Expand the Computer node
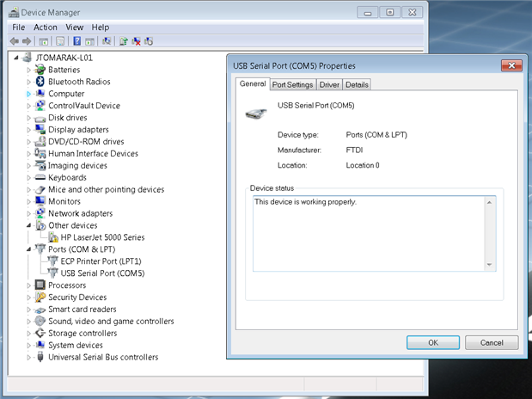Viewport: 532px width, 399px height. (28, 94)
